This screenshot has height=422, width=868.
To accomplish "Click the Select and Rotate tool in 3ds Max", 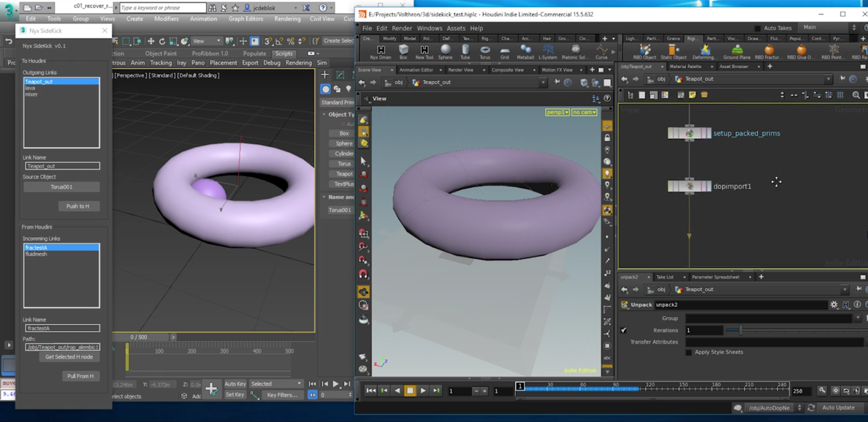I will pos(162,41).
